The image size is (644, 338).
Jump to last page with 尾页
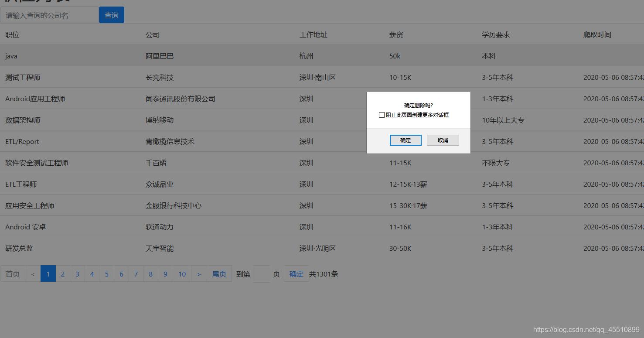(x=219, y=274)
